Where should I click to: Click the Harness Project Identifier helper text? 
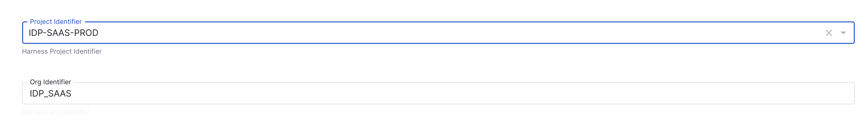coord(62,51)
